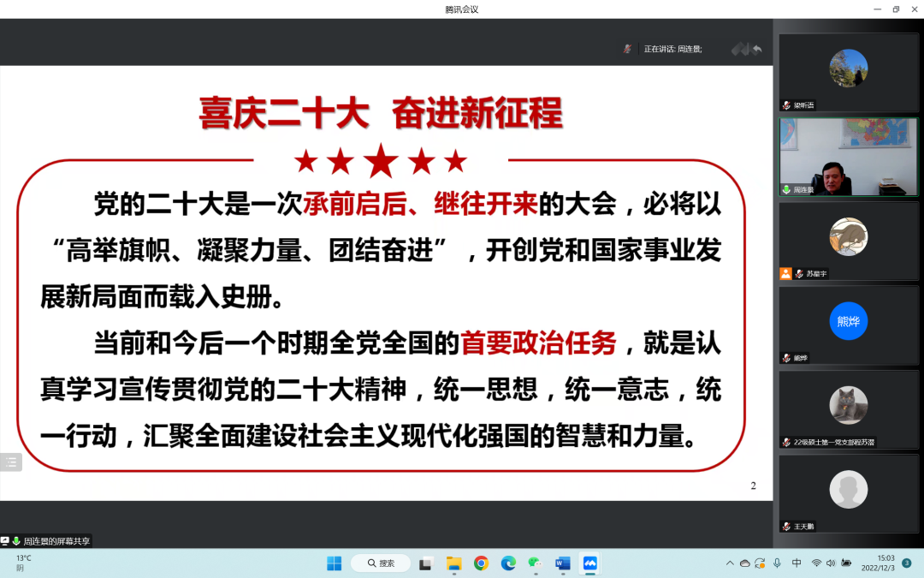Click the Tencent Meeting icon in taskbar

589,563
